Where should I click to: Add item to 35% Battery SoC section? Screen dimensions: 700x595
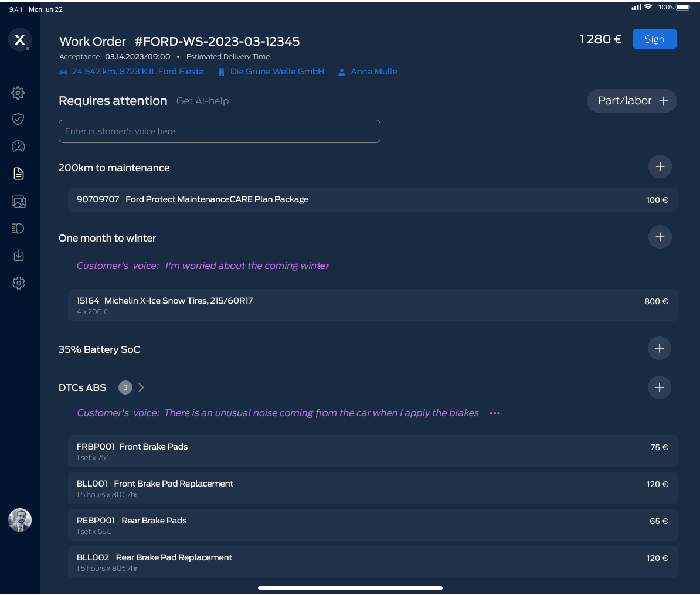pyautogui.click(x=660, y=348)
